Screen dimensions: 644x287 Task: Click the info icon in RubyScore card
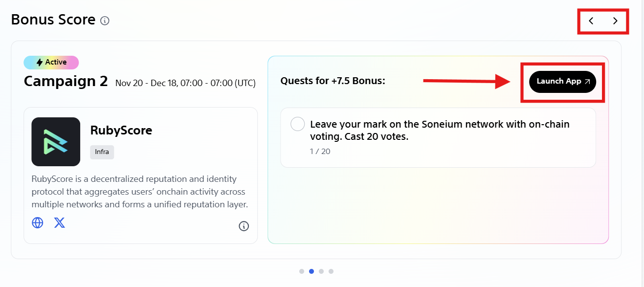[x=244, y=226]
